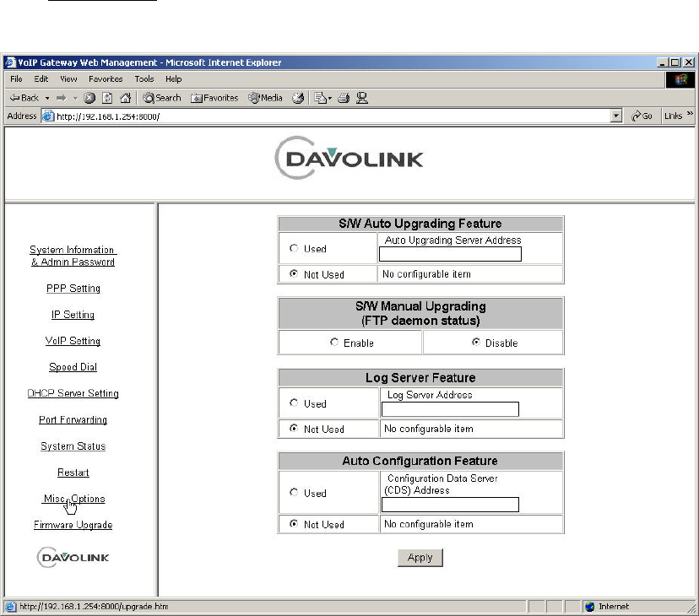Screen dimensions: 699x616
Task: Click the page icon in address bar
Action: [48, 116]
